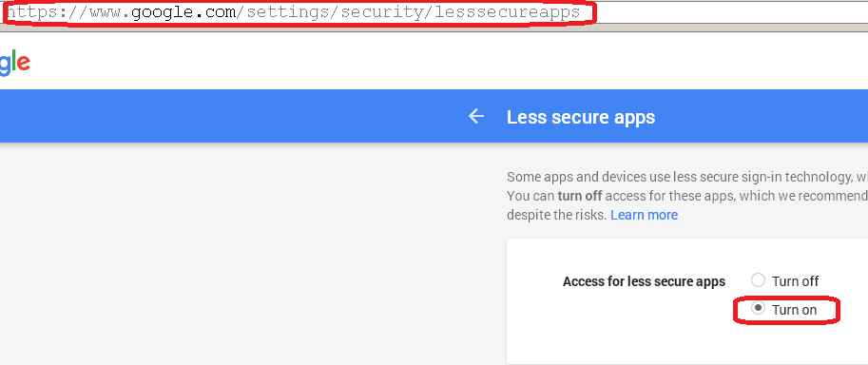Click the despite the risks text
Image resolution: width=868 pixels, height=365 pixels.
(x=556, y=215)
